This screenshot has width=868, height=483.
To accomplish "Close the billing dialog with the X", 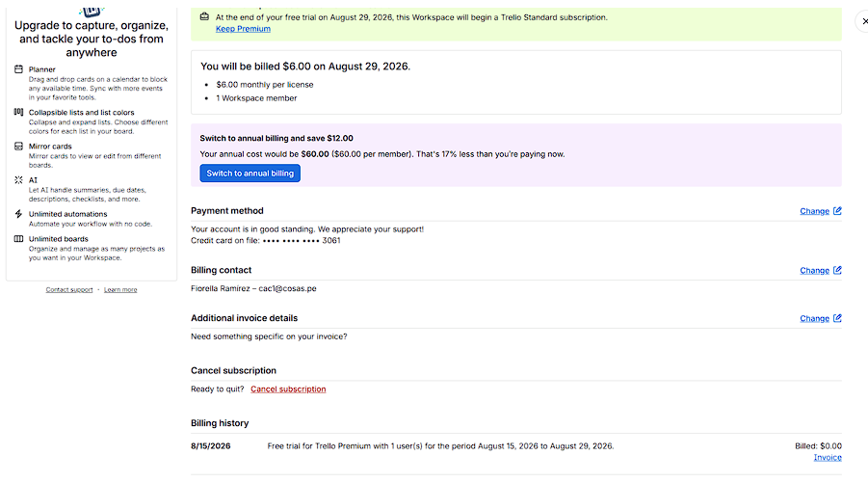I will coord(865,21).
